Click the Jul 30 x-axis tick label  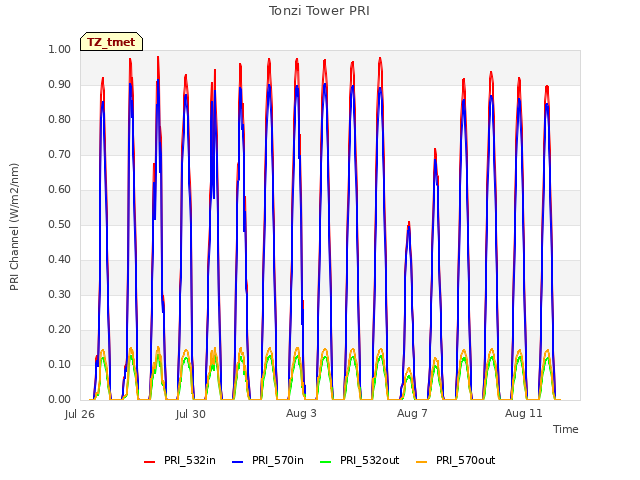191,414
